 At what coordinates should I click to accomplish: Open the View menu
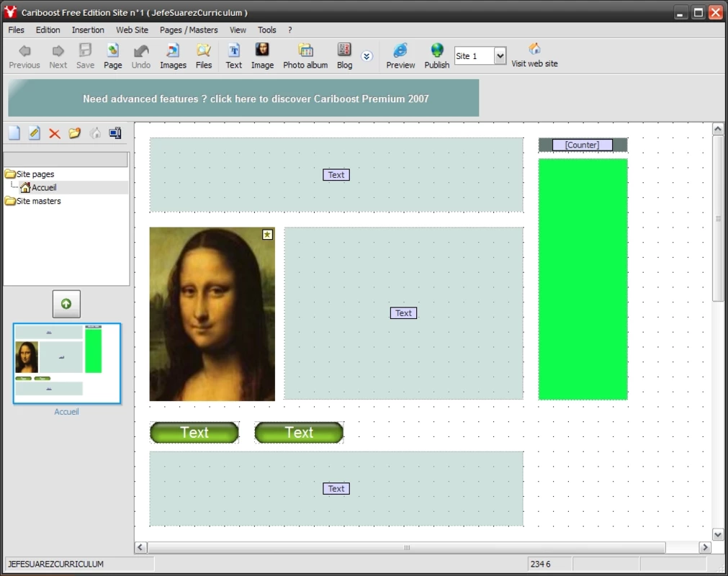tap(238, 30)
